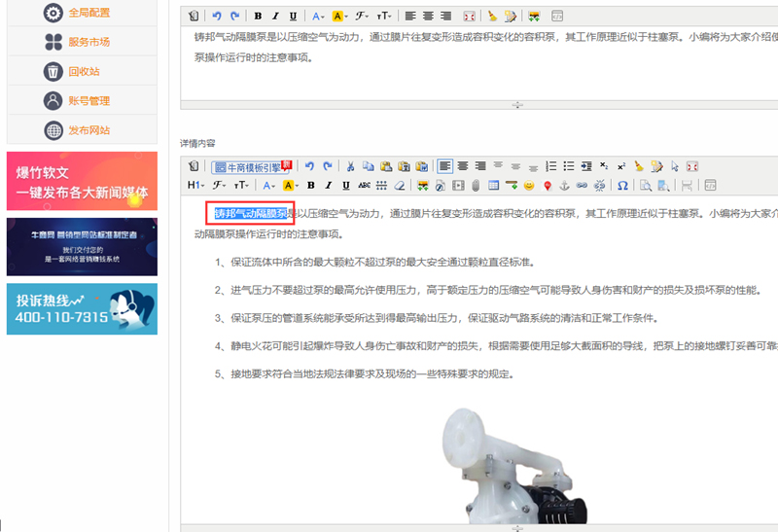Click the paperclip attachment icon
The height and width of the screenshot is (532, 778).
pos(476,185)
